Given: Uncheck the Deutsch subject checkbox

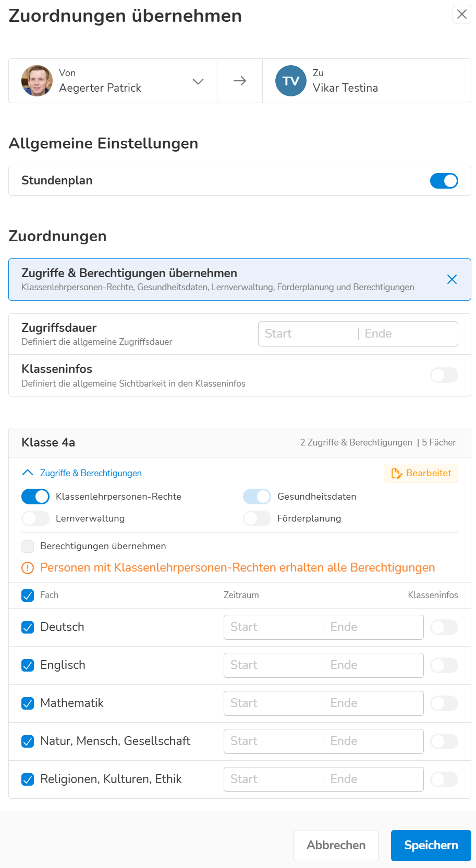Looking at the screenshot, I should (x=28, y=627).
